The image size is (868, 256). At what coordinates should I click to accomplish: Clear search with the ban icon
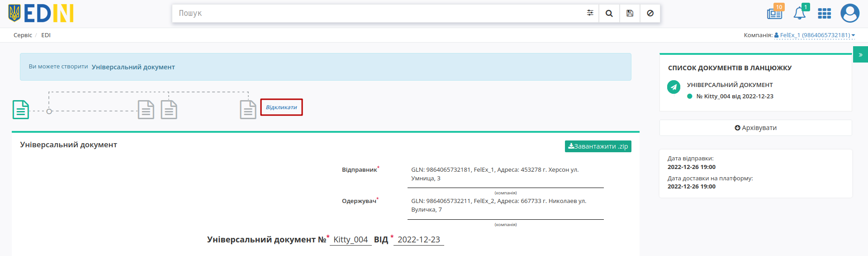point(650,14)
